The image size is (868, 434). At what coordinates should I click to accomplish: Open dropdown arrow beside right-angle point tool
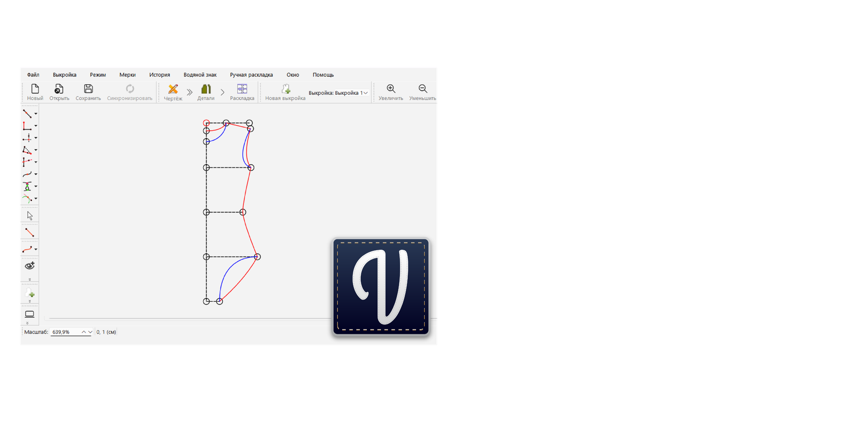(x=36, y=126)
